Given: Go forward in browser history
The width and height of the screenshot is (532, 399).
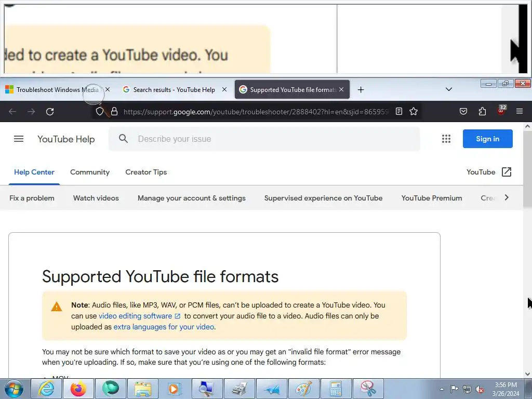Looking at the screenshot, I should tap(31, 112).
